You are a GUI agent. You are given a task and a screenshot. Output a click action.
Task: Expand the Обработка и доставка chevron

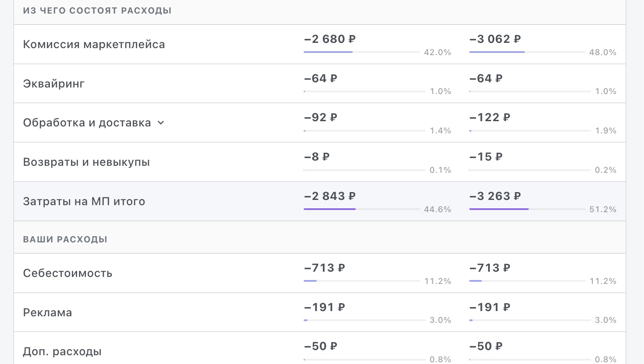click(161, 123)
